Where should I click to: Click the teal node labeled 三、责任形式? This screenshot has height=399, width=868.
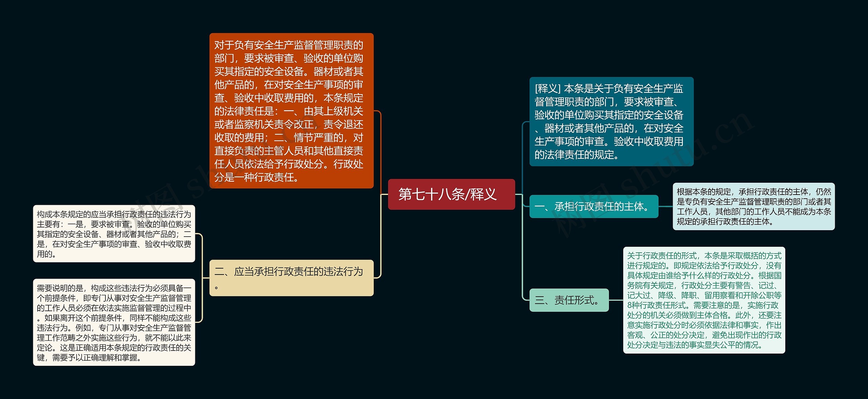[x=569, y=300]
